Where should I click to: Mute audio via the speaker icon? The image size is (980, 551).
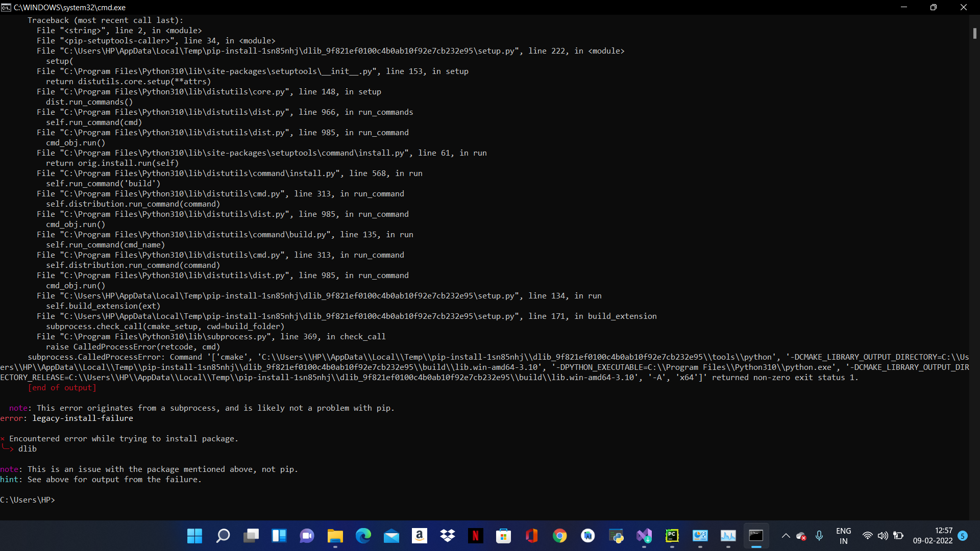pyautogui.click(x=884, y=536)
